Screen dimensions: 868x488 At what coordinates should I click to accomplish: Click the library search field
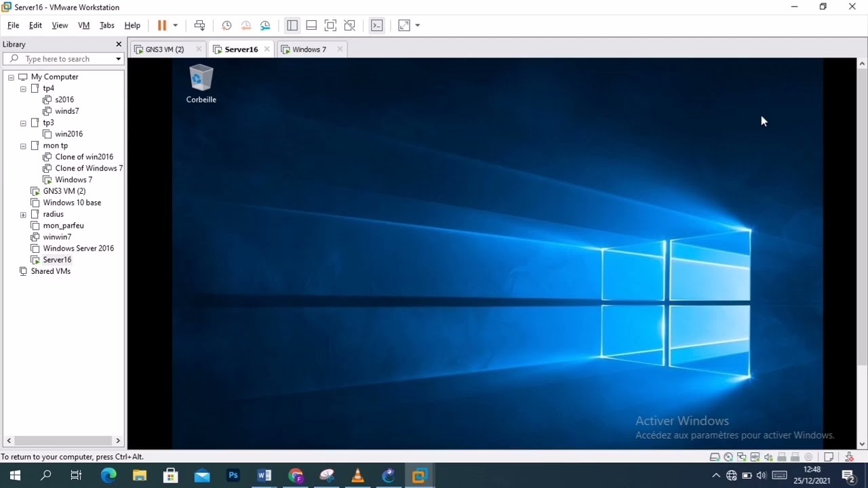[x=63, y=59]
